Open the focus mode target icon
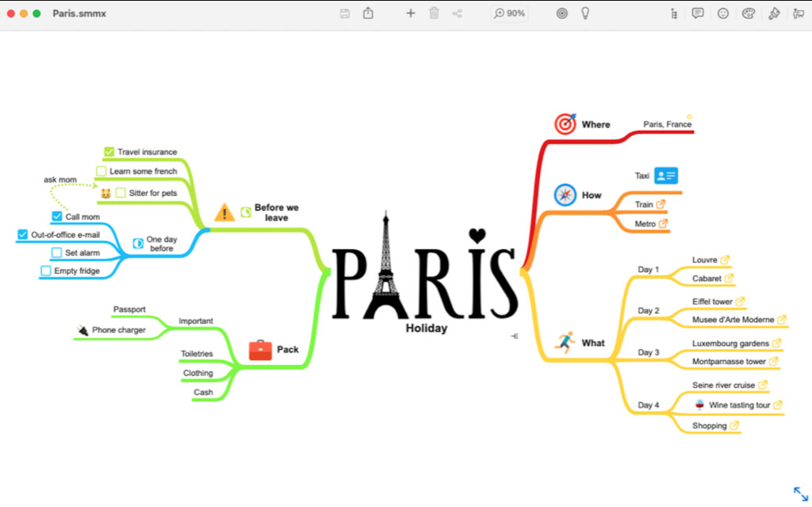The image size is (812, 507). [x=561, y=13]
